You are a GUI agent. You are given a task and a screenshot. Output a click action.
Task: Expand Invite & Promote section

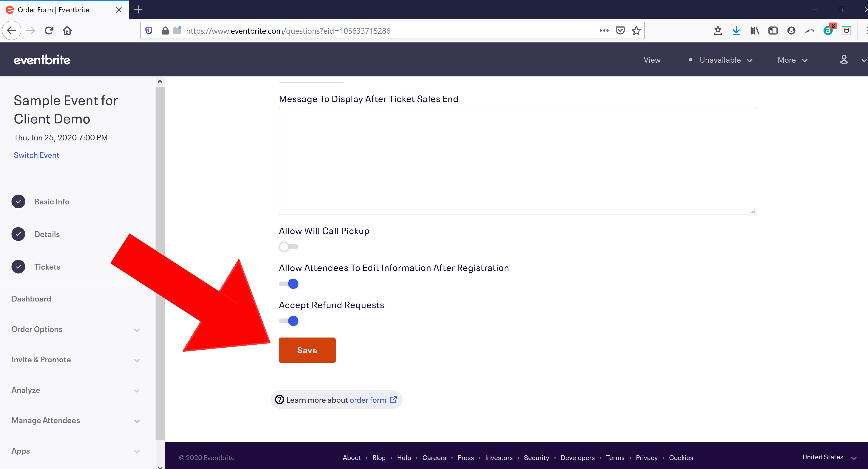[x=76, y=360]
